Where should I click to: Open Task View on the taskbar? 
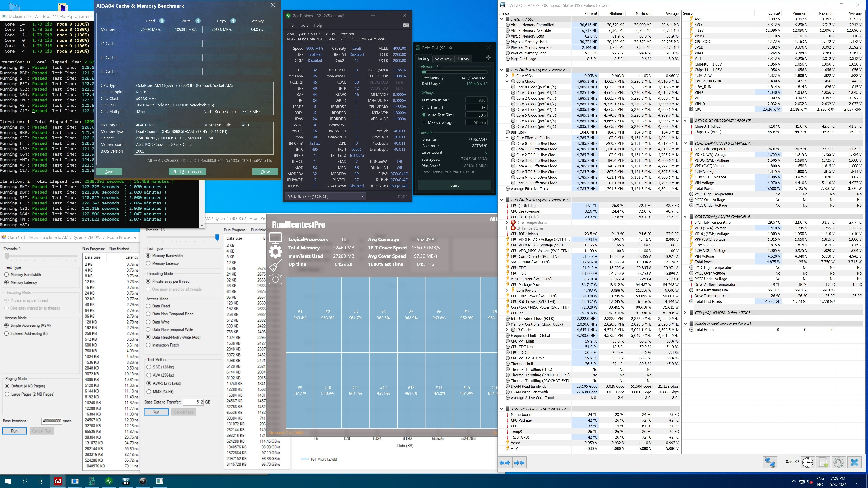click(40, 481)
